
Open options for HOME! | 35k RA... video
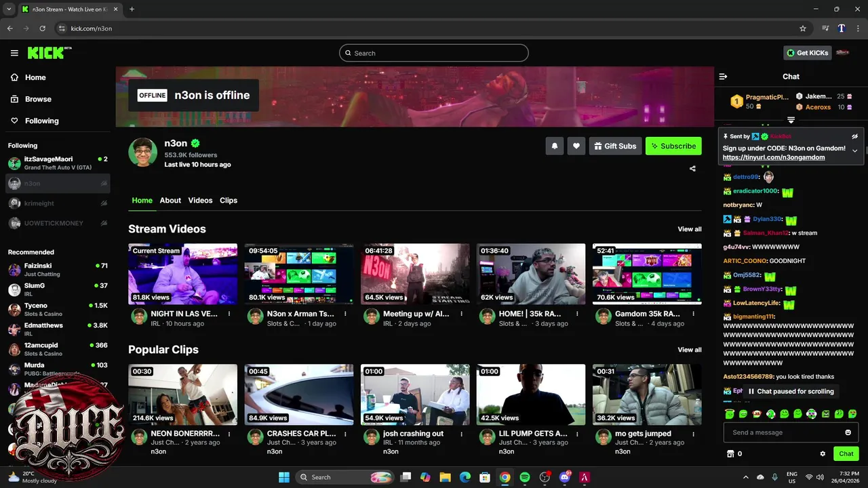coord(577,314)
